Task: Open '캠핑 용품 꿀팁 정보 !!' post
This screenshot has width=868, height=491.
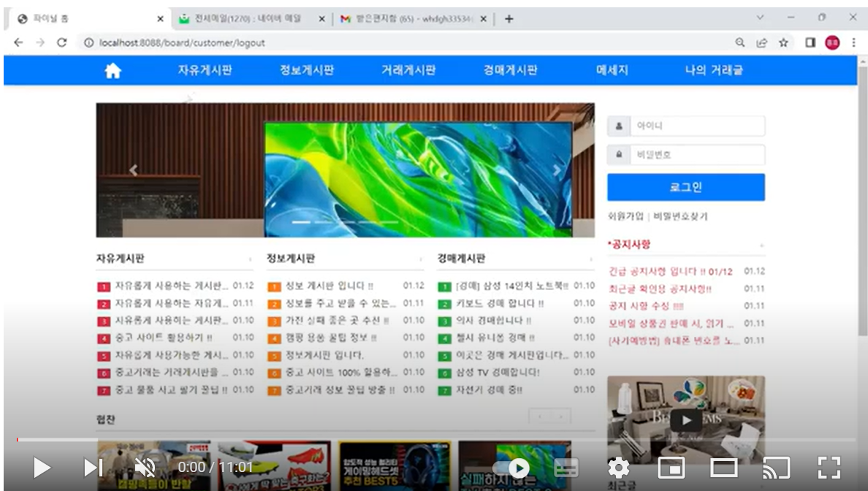Action: (331, 338)
